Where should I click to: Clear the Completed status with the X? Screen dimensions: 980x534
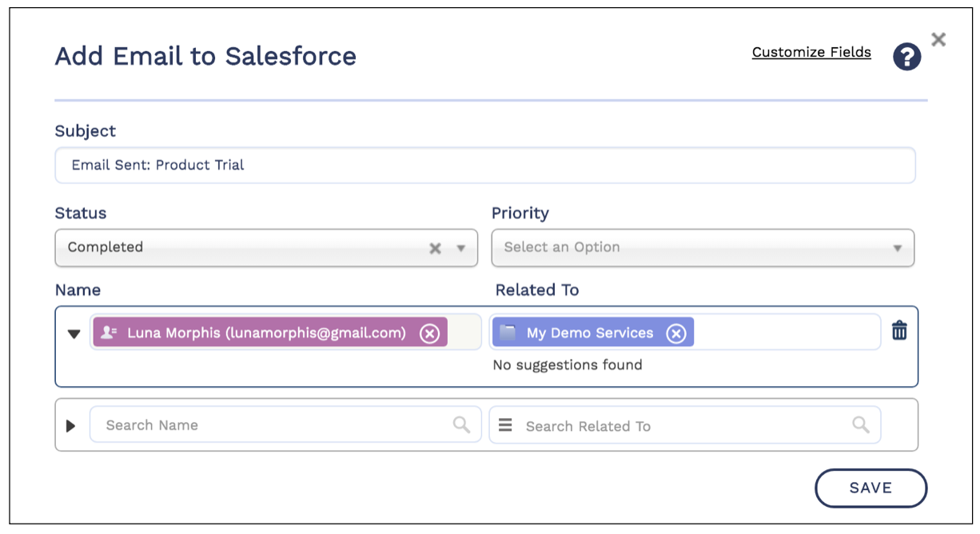pyautogui.click(x=435, y=248)
